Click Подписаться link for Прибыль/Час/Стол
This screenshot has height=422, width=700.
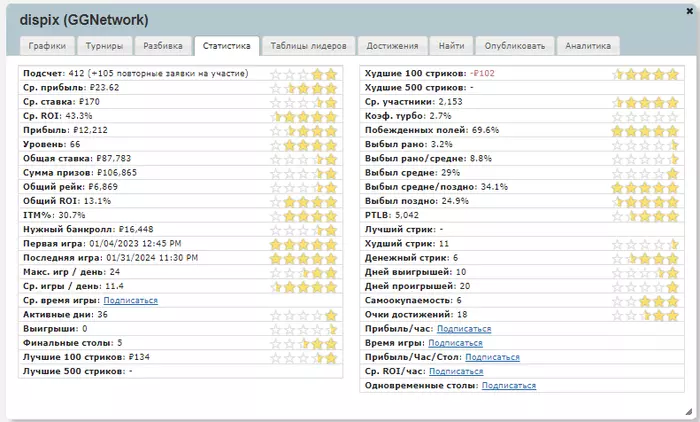click(x=492, y=357)
